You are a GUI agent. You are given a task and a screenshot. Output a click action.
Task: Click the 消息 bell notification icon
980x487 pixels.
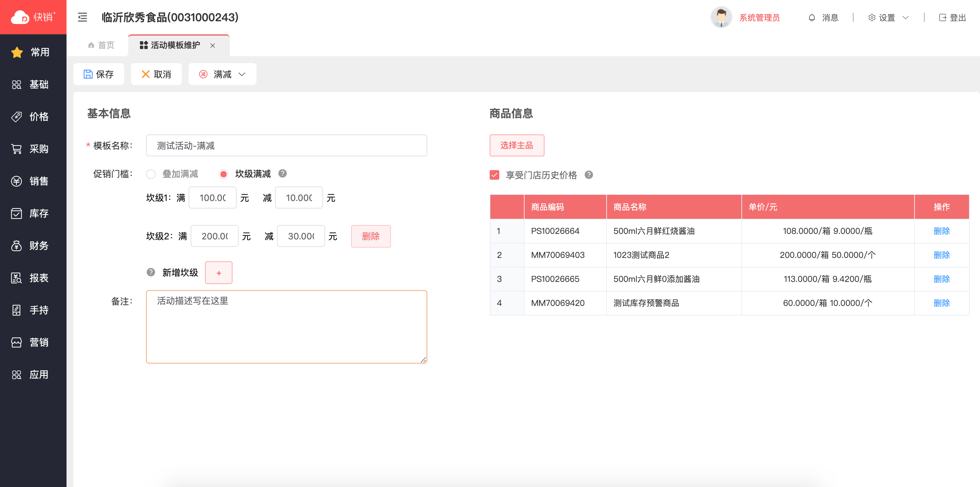click(812, 17)
